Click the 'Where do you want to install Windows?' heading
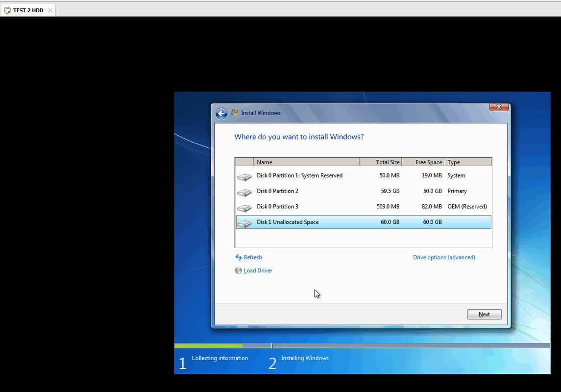The image size is (561, 392). tap(299, 137)
